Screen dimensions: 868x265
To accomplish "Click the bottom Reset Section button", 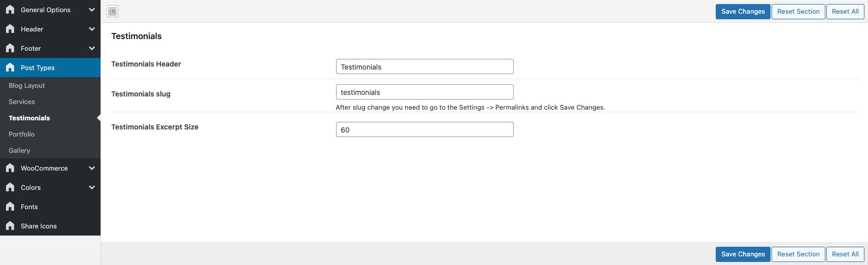I will [798, 254].
